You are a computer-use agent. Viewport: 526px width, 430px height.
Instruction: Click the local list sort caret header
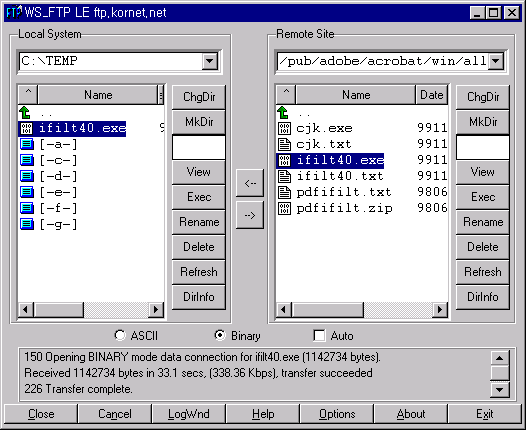coord(28,95)
